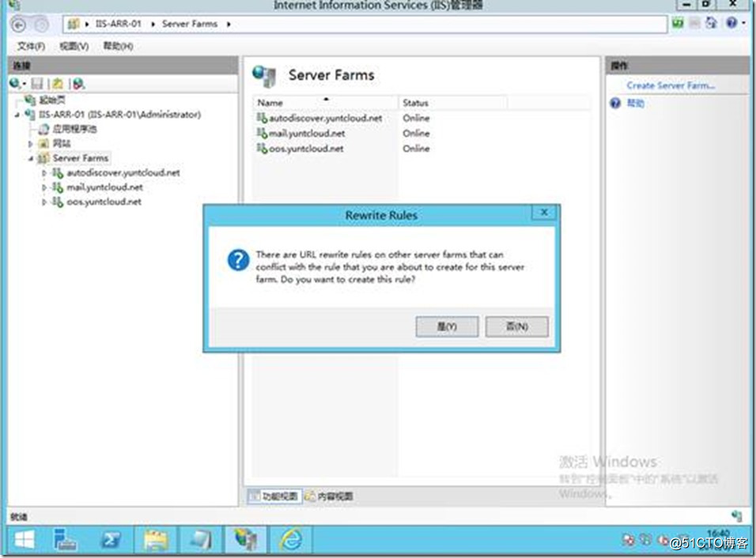Select the IIS-ARR-01 server tree node
This screenshot has height=558, width=756.
(119, 115)
